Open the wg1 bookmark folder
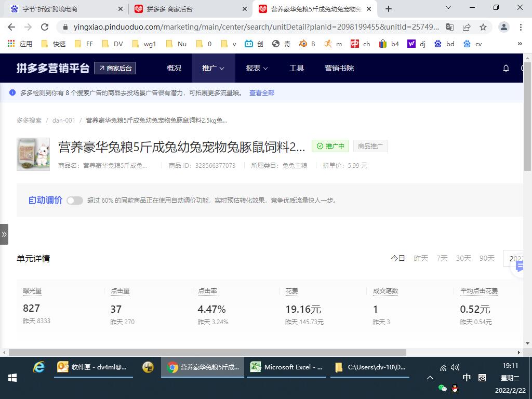 point(144,44)
